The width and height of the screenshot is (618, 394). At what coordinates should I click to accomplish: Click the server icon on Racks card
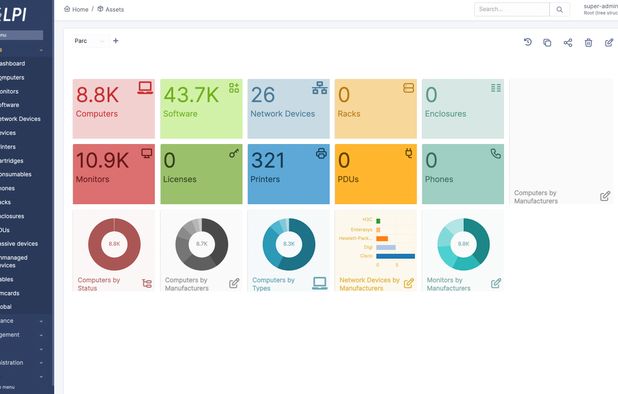(409, 88)
